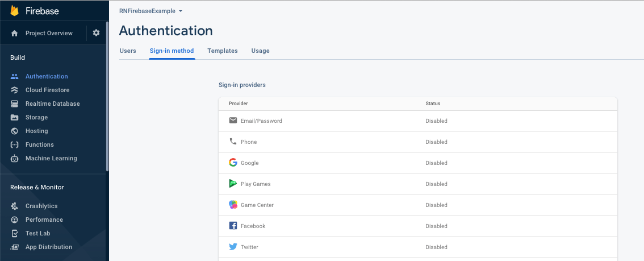
Task: Click the Google provider logo
Action: (233, 163)
